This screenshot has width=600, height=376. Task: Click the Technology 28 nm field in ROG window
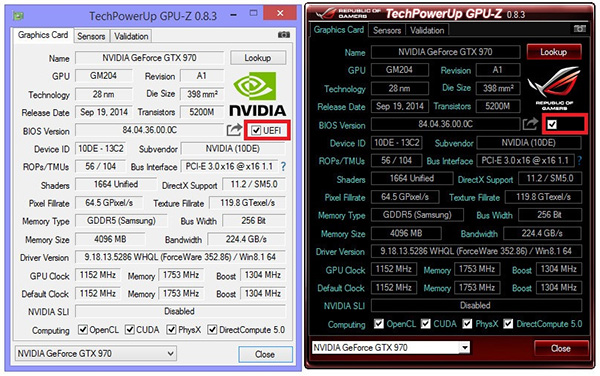point(399,88)
